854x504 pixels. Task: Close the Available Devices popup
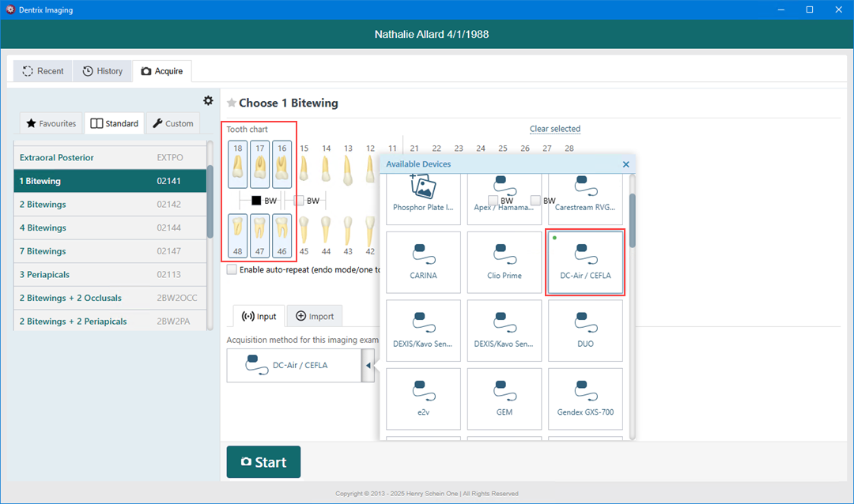click(x=625, y=164)
